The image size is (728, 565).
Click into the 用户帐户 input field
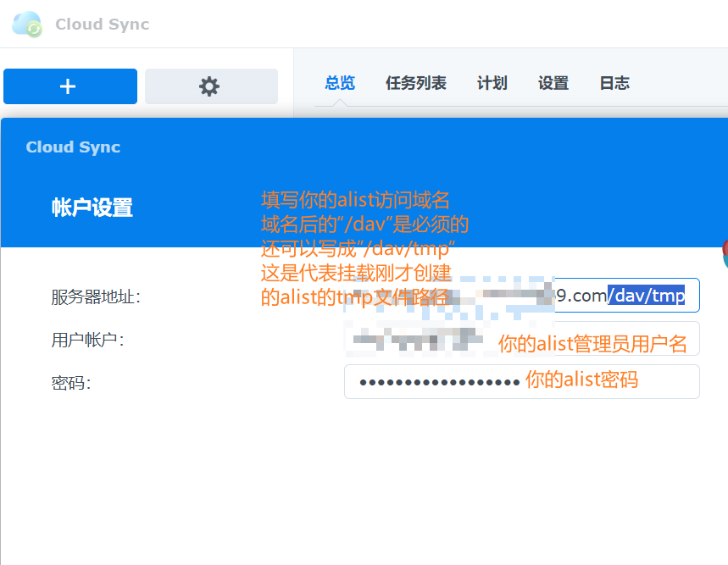point(522,339)
